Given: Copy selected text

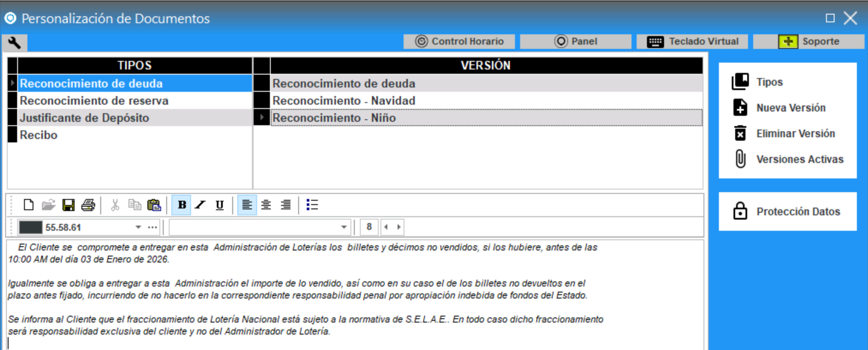Looking at the screenshot, I should (135, 205).
